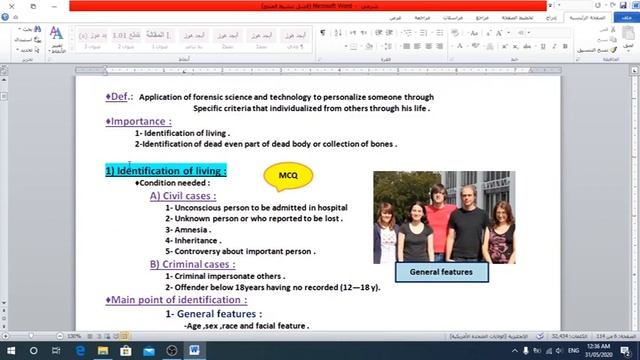Click the Save icon in quick access
The width and height of the screenshot is (640, 360).
[x=623, y=5]
